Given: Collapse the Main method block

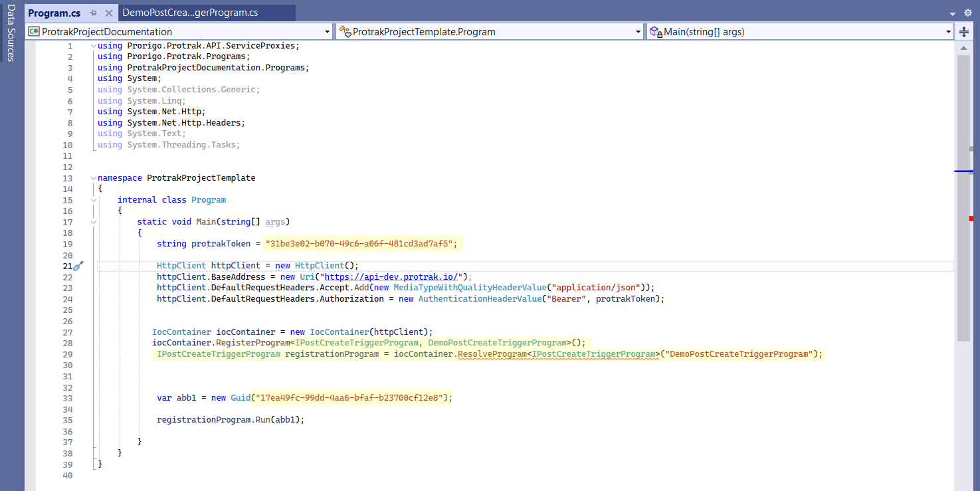Looking at the screenshot, I should [x=93, y=222].
